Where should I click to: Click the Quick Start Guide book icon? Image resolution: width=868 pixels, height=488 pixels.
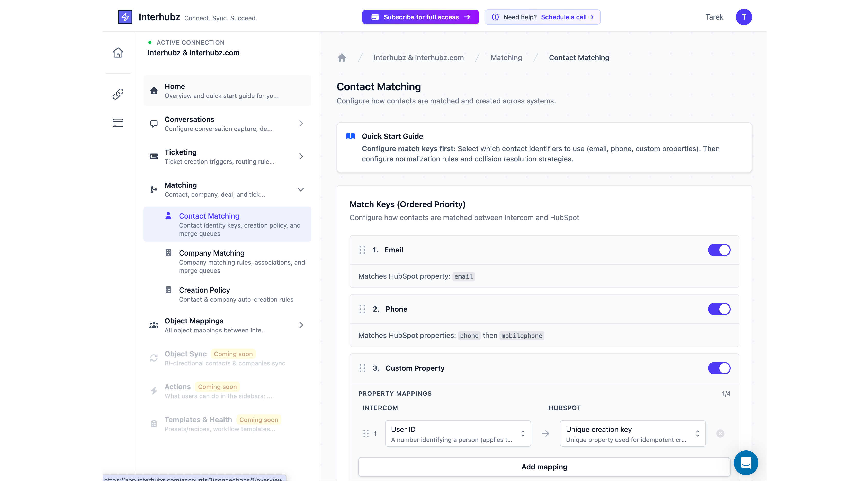[351, 136]
